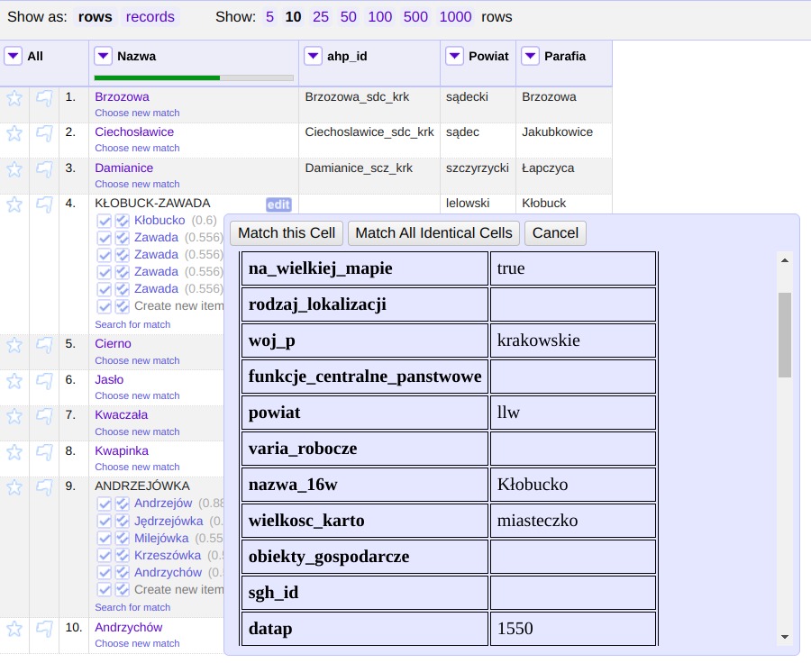The image size is (811, 672).
Task: Show 5 rows per page
Action: click(270, 16)
